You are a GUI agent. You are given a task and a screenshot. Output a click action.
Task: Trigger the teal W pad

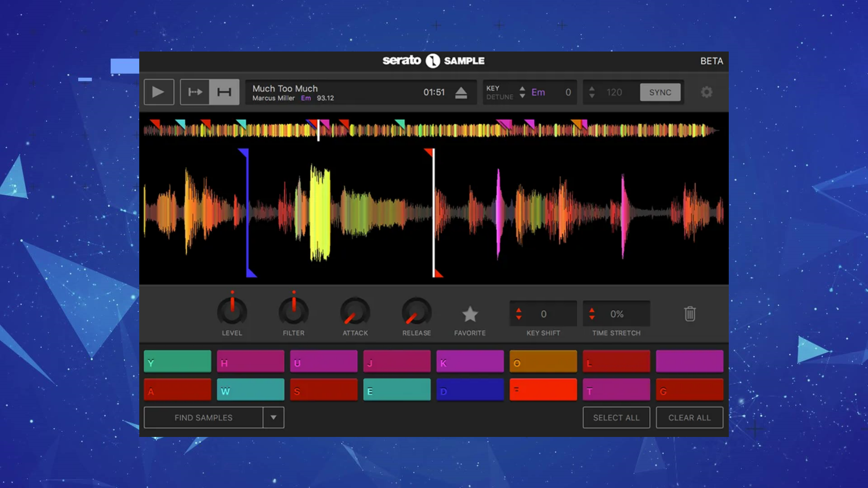point(250,389)
